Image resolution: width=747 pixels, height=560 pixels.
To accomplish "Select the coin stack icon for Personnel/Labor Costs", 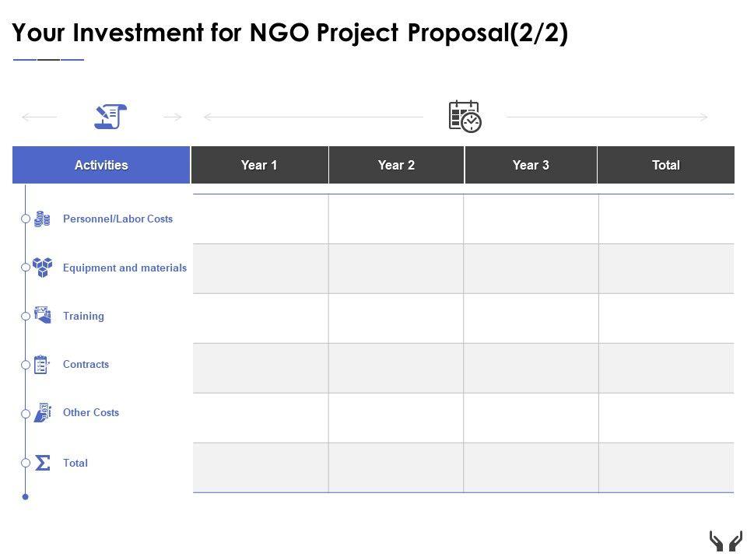I will tap(42, 219).
